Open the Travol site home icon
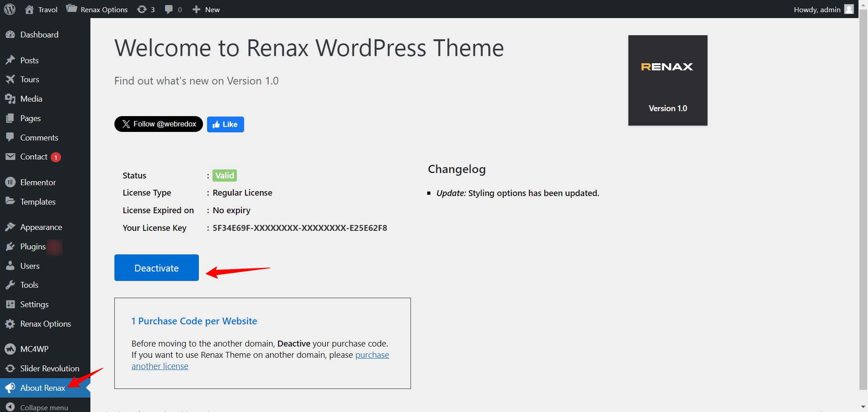868x412 pixels. coord(29,9)
